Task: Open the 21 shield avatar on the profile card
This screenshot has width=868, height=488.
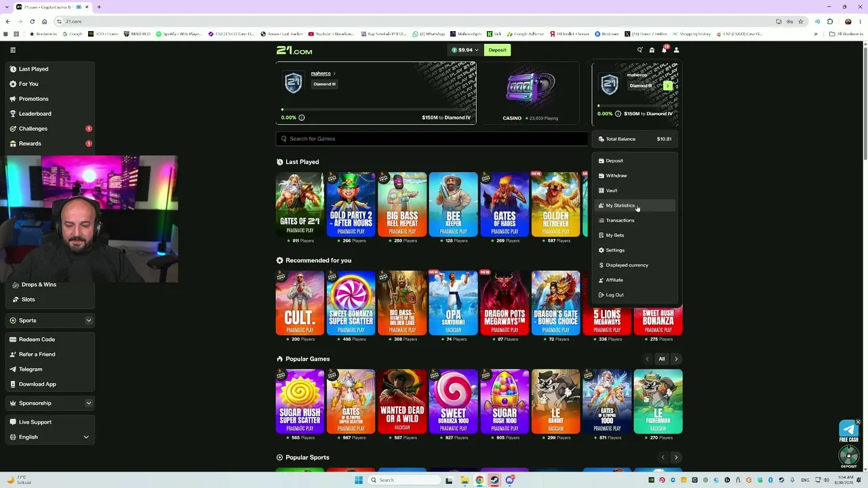Action: (293, 83)
